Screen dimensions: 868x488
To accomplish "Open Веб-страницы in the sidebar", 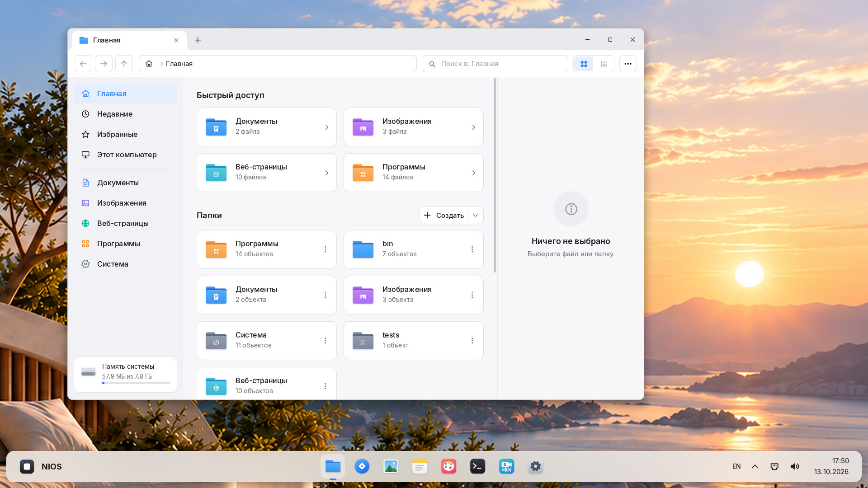I will point(126,223).
